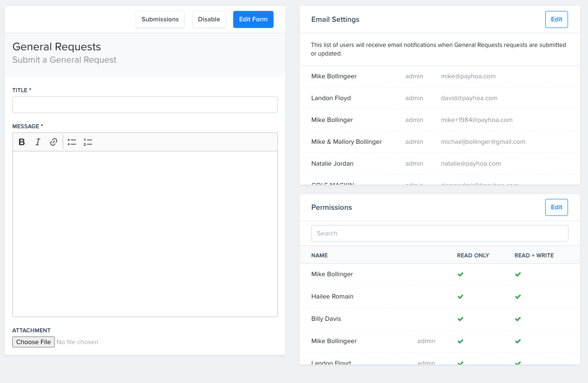Click the READ ONLY column header
Viewport: 588px width, 383px height.
coord(473,255)
